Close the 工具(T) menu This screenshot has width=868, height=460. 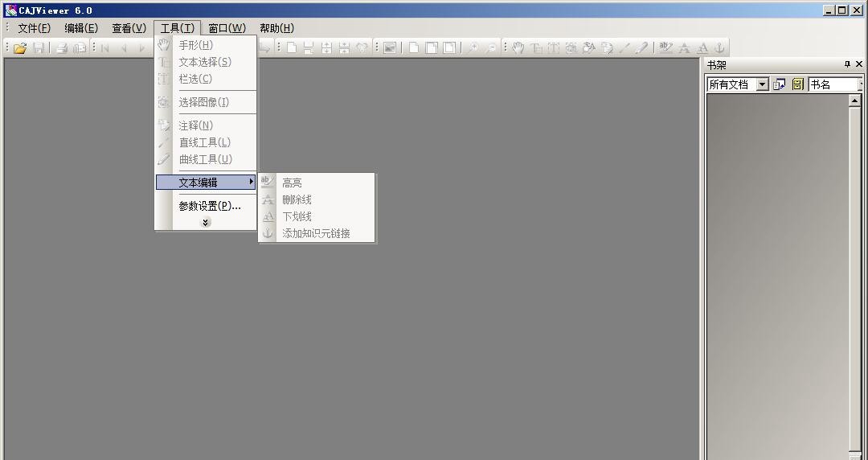coord(177,28)
